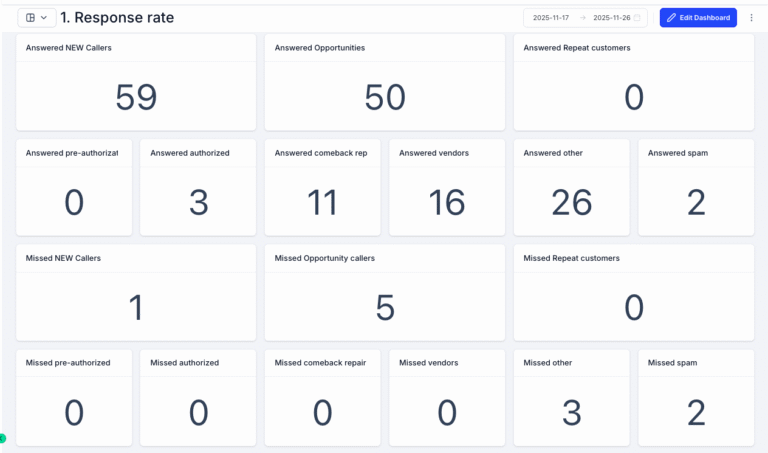
Task: Open the three-dot more options menu
Action: pos(751,18)
